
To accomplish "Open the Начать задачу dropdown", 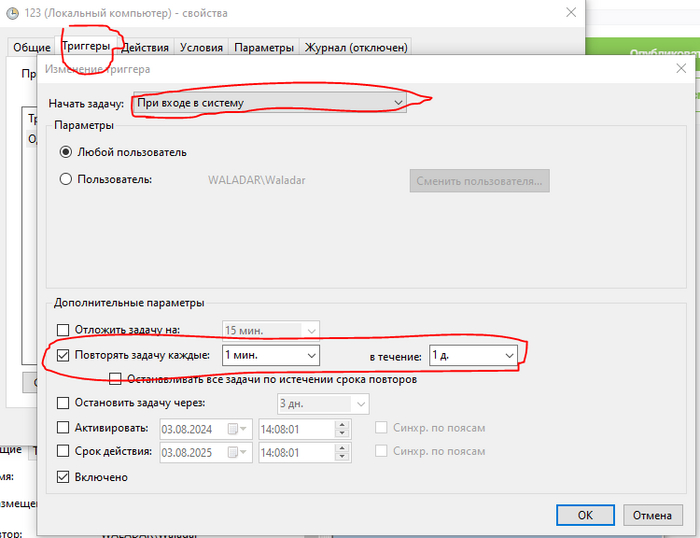I will (270, 103).
